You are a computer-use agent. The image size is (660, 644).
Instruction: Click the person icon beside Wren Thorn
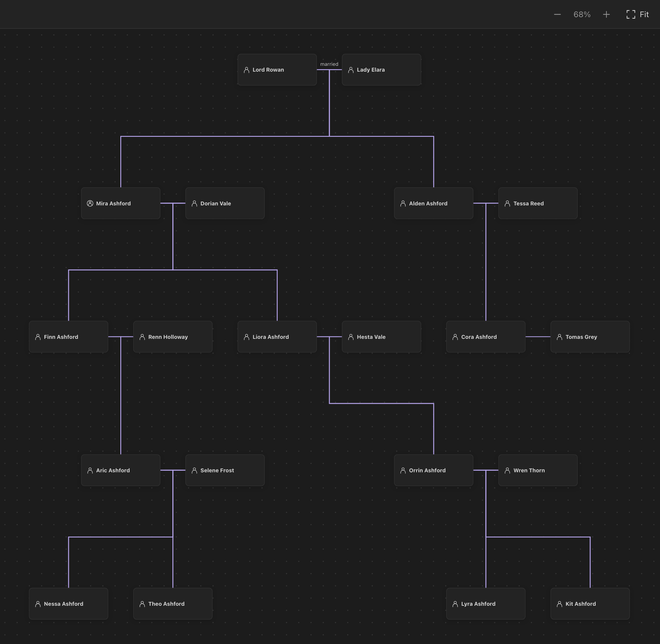507,470
